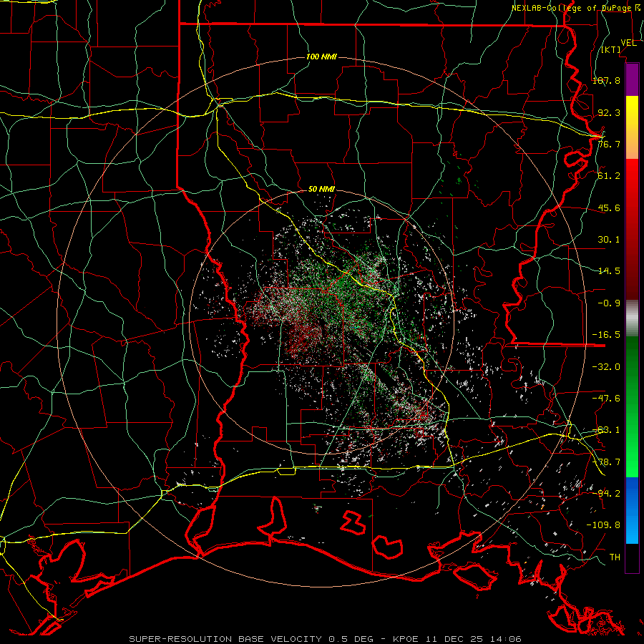This screenshot has width=644, height=644.
Task: Click the 76.7 value on velocity scale
Action: [x=609, y=144]
